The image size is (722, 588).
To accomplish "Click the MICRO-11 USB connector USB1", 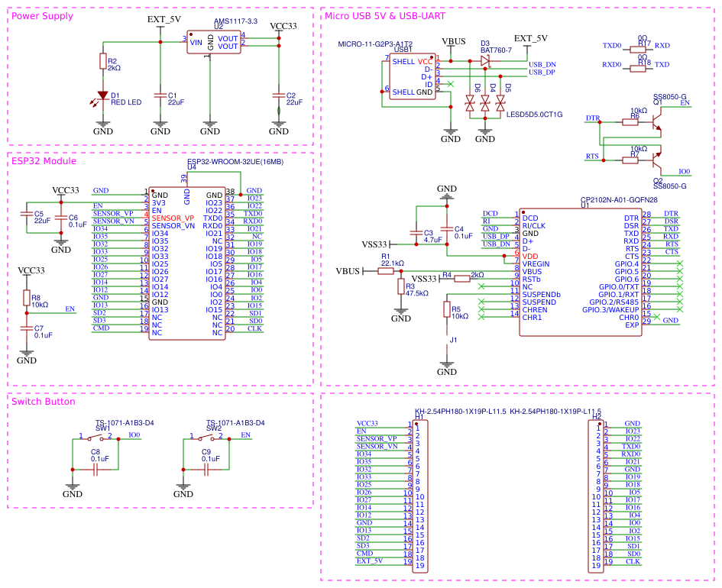I will click(413, 76).
